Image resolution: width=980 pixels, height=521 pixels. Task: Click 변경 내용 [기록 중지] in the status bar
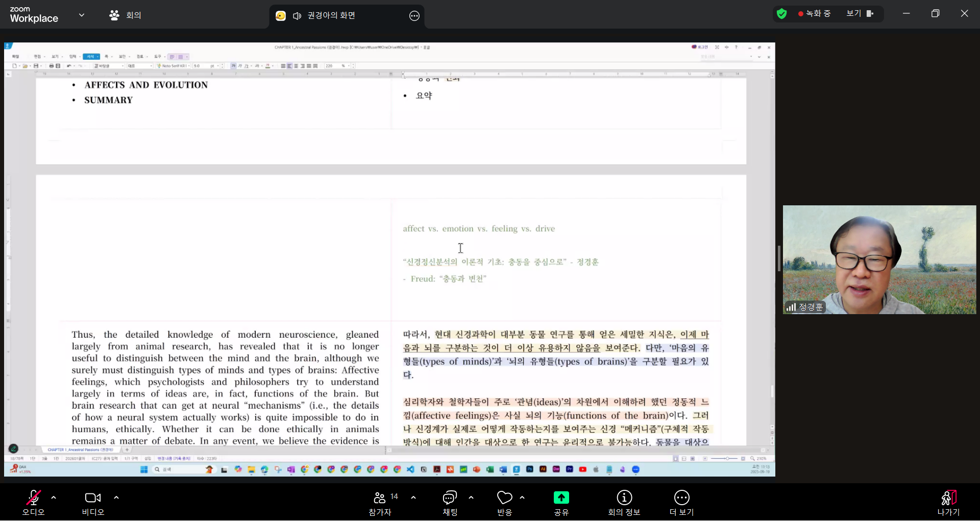point(174,459)
